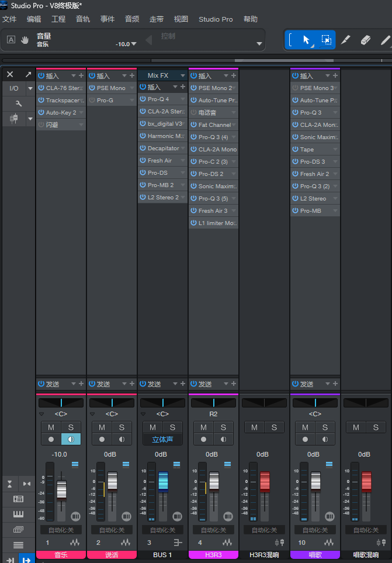
Task: Click the piano keys icon in sidebar
Action: point(18,514)
